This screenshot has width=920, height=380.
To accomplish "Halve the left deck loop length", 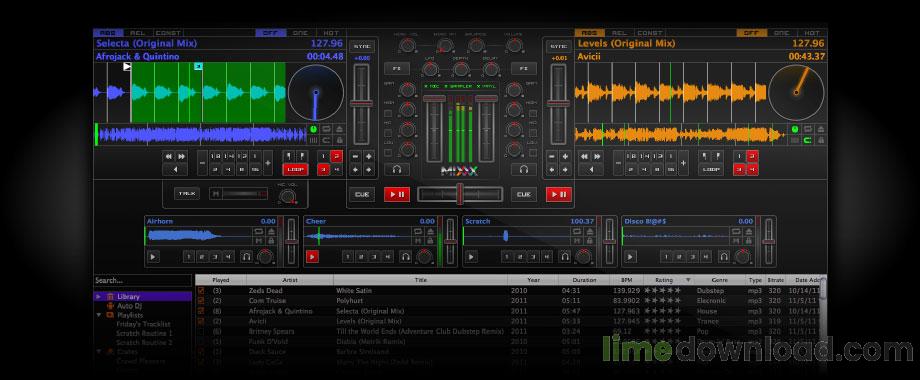I will coord(202,163).
